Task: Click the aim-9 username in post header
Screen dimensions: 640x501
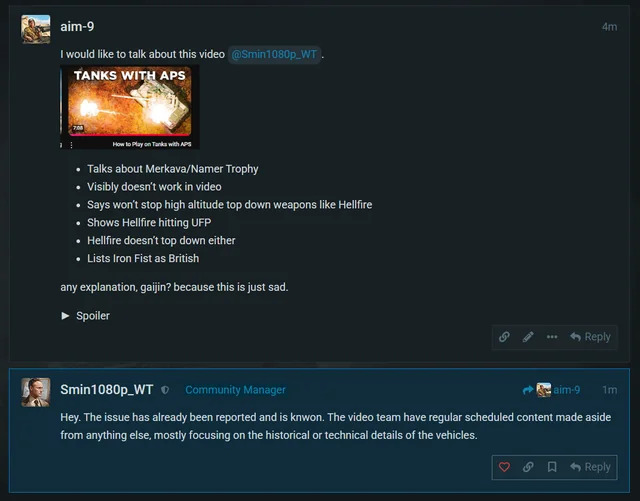Action: tap(77, 27)
